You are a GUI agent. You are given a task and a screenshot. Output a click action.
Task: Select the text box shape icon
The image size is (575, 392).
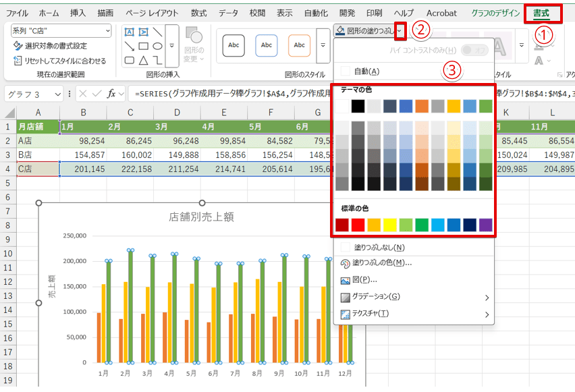tap(130, 32)
